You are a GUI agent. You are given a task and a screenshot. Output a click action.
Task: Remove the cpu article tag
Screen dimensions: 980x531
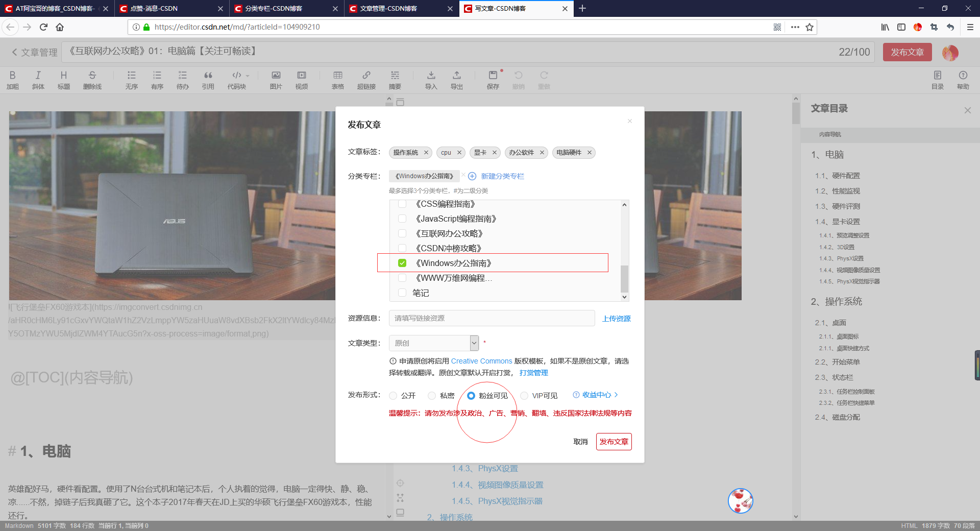click(x=459, y=153)
